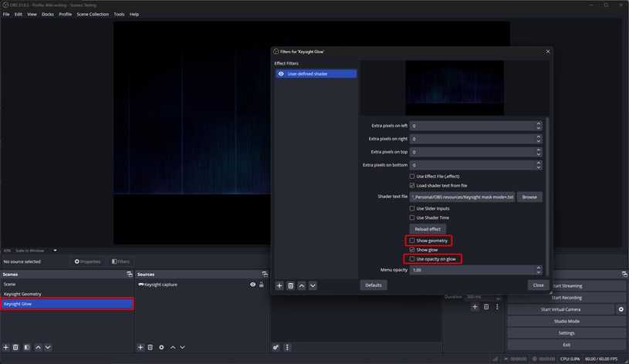Click Close in the Filters dialog
The image size is (629, 364).
click(539, 285)
